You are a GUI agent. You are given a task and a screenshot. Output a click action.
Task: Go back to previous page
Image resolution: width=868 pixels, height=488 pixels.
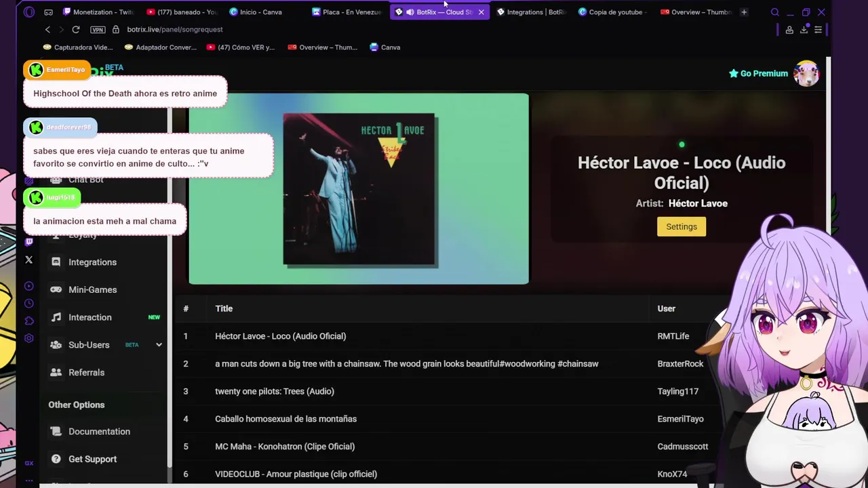pos(47,29)
